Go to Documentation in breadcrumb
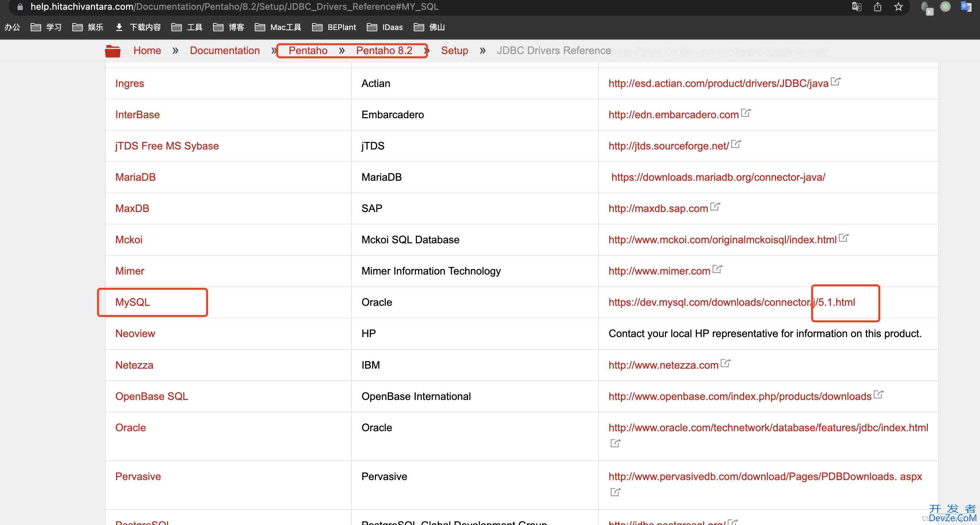980x525 pixels. 225,50
